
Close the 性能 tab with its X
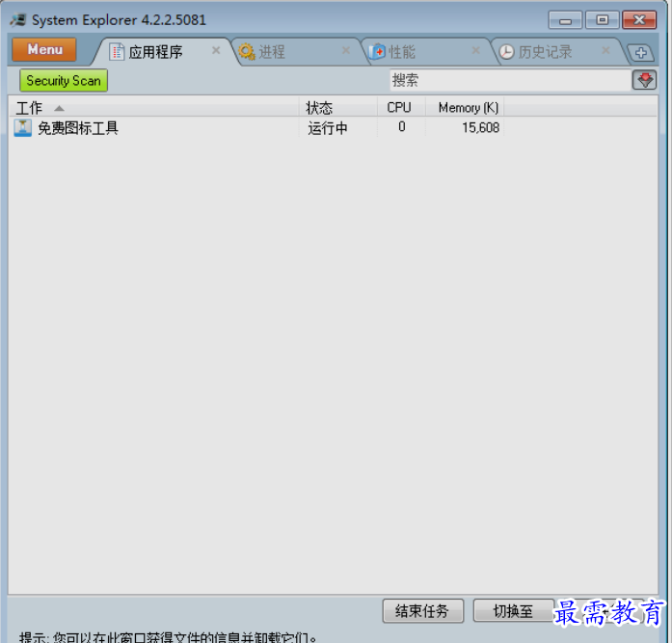(475, 50)
